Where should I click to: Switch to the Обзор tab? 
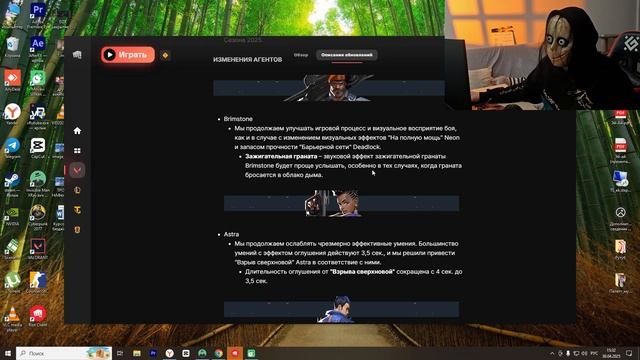point(301,55)
